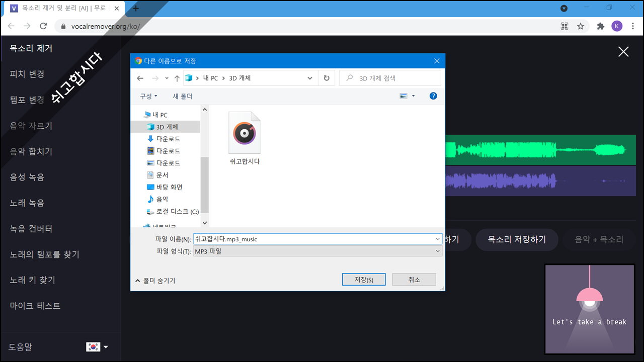The image size is (644, 362).
Task: Select 음악 in the navigation tree
Action: (x=158, y=199)
